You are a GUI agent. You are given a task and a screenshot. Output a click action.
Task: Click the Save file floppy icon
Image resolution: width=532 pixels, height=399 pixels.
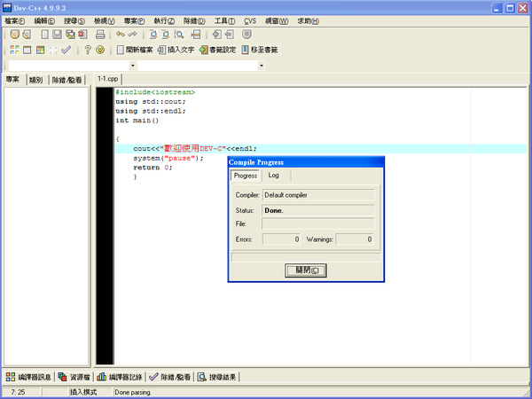click(57, 35)
